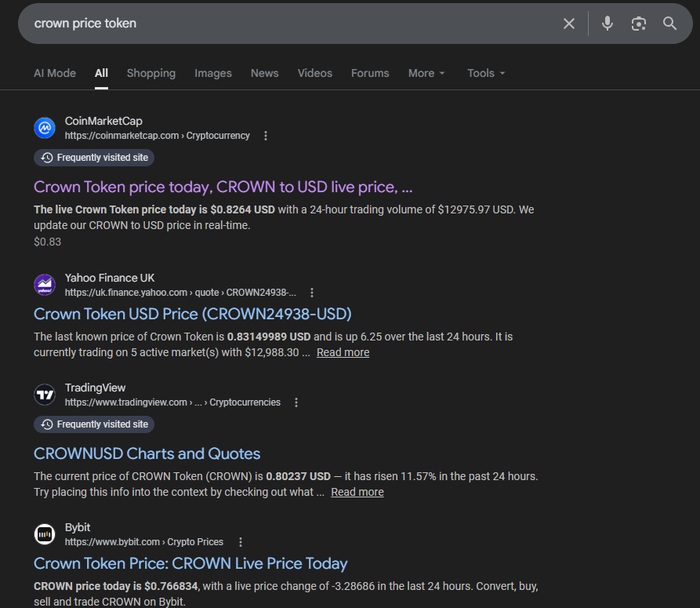
Task: Expand the Tools dropdown
Action: pos(486,73)
